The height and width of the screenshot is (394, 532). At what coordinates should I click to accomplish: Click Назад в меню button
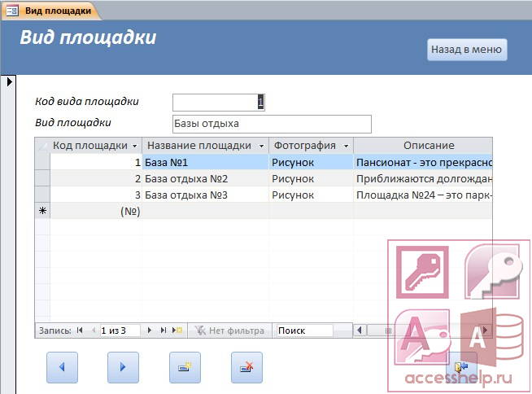click(467, 50)
